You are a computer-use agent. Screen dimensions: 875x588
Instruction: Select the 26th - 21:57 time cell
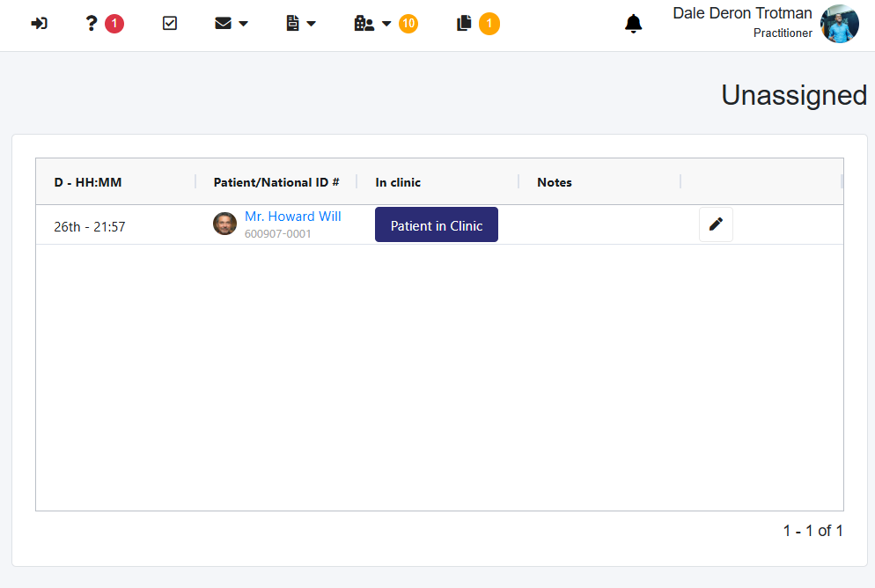click(90, 226)
